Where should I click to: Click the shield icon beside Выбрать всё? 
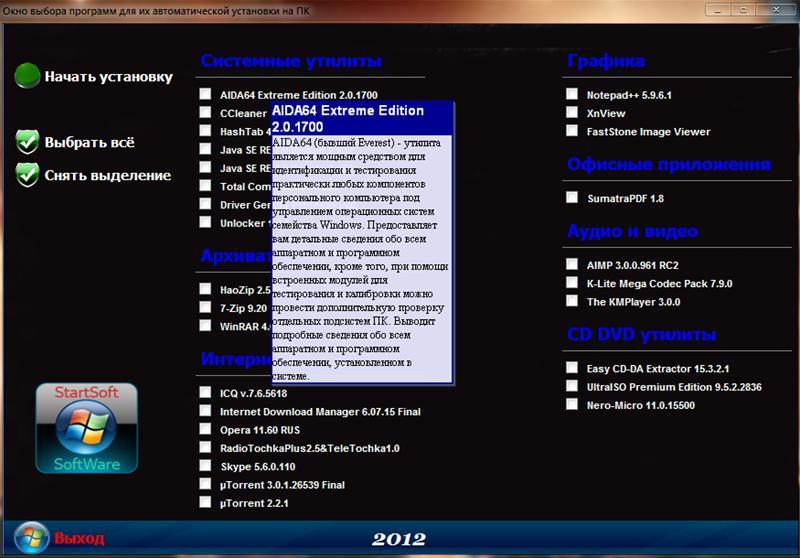point(28,142)
